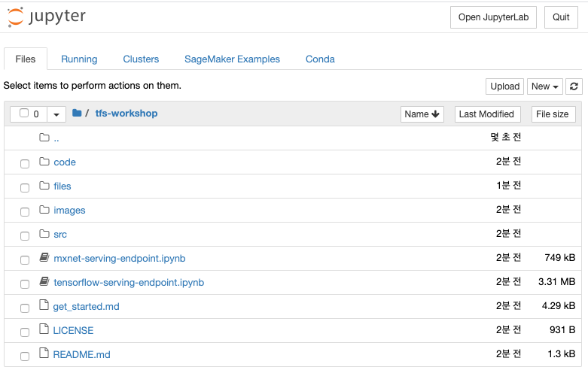The height and width of the screenshot is (373, 588).
Task: Sort files by Name column
Action: [x=422, y=114]
